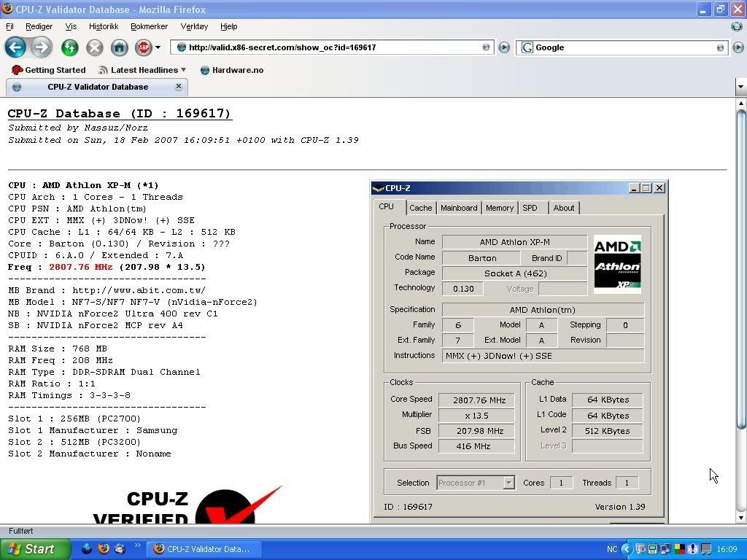Click the Core Speed 2807.76 MHz value
Image resolution: width=747 pixels, height=560 pixels.
pyautogui.click(x=476, y=400)
